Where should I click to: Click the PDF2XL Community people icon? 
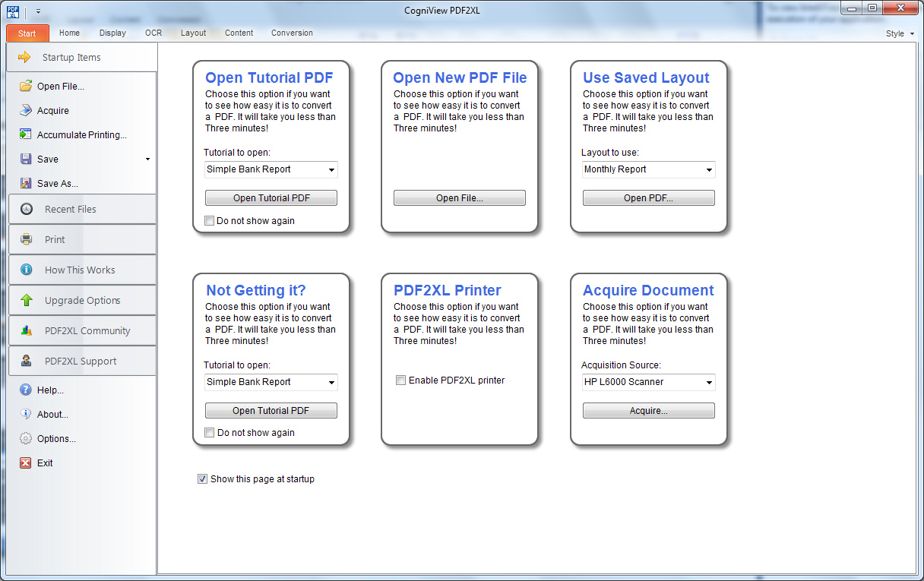click(x=27, y=330)
